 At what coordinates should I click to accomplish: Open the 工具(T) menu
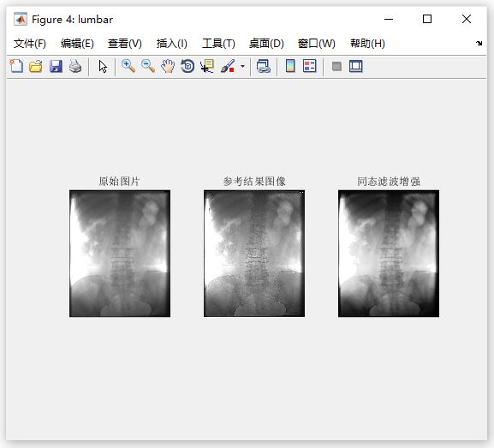point(218,43)
